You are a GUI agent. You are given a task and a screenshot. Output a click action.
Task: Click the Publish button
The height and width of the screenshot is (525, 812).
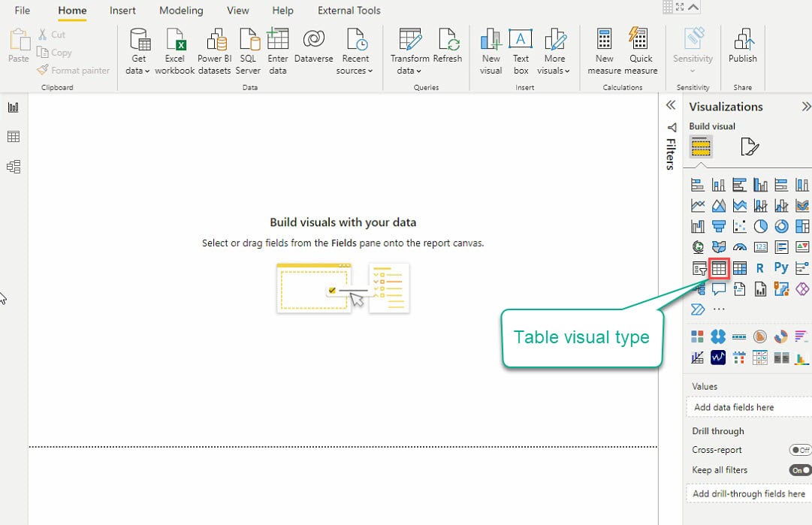[x=743, y=47]
